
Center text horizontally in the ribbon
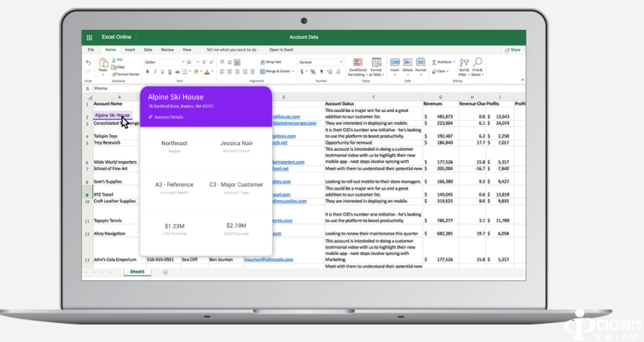point(230,72)
